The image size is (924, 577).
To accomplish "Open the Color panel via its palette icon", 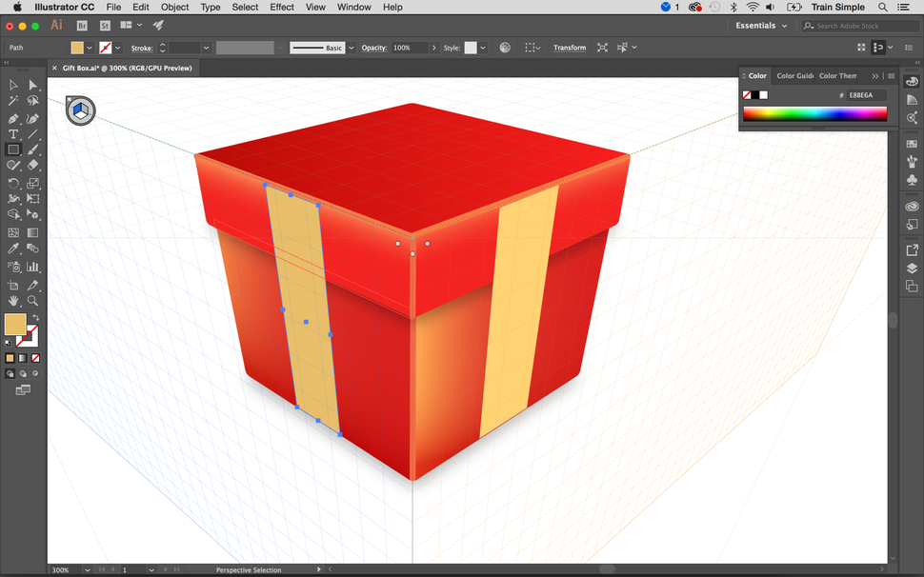I will point(912,81).
